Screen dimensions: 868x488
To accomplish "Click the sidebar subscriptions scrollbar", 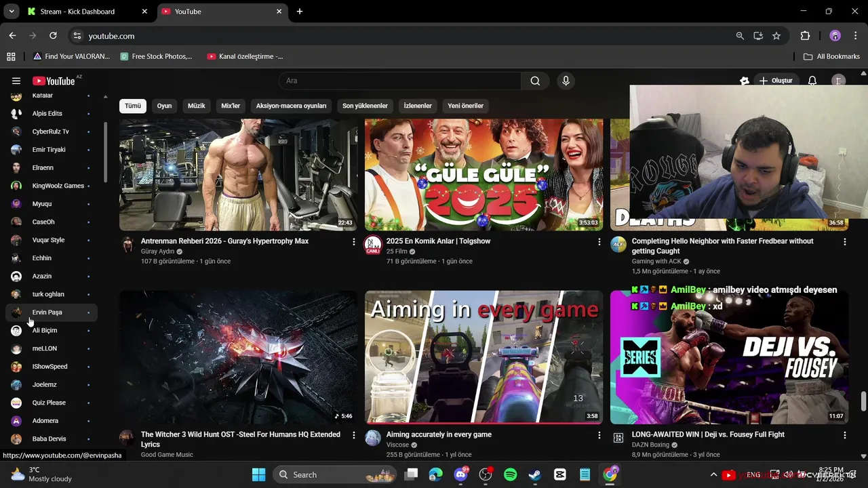I will pyautogui.click(x=105, y=152).
